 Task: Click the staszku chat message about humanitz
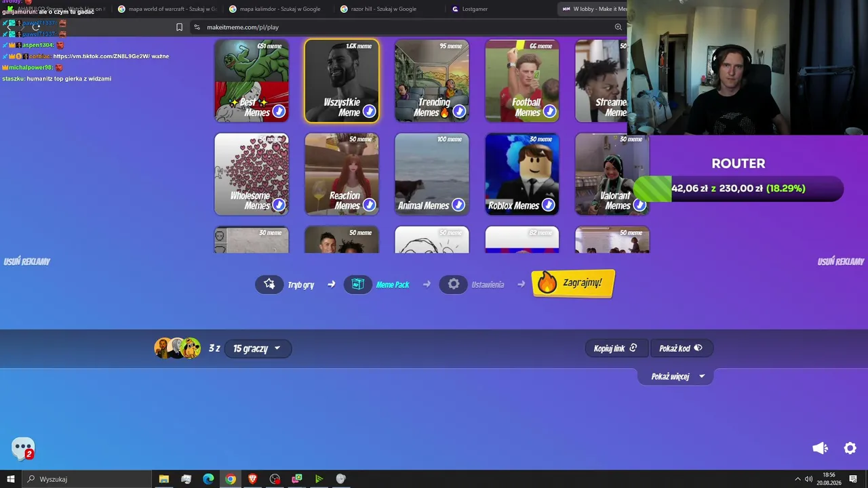[57, 79]
